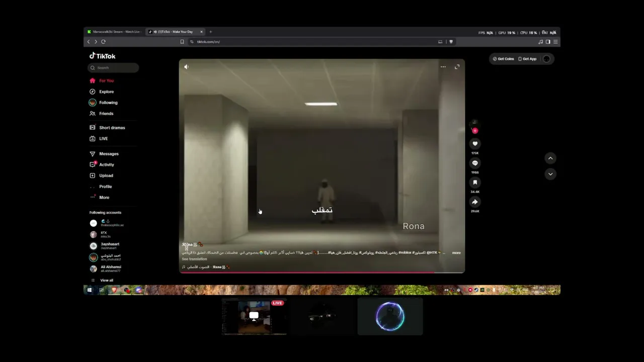Open the For You feed
644x362 pixels.
click(x=102, y=80)
